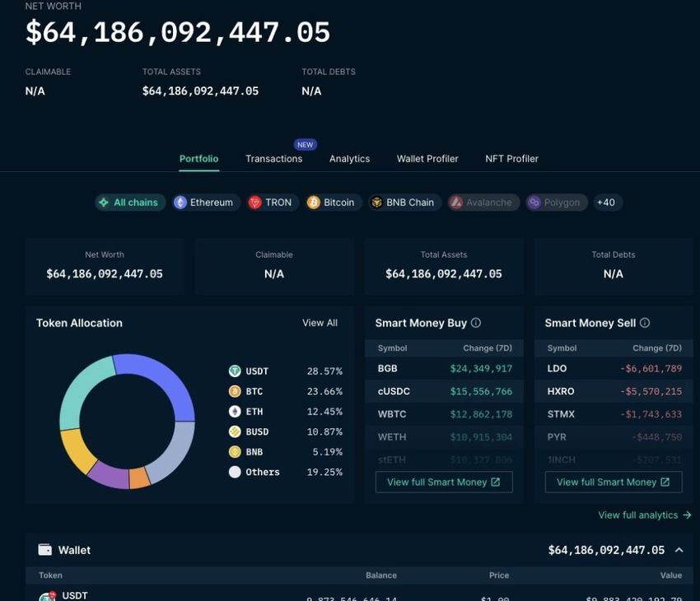Image resolution: width=700 pixels, height=601 pixels.
Task: Click the purple segment of the donut chart
Action: [109, 476]
